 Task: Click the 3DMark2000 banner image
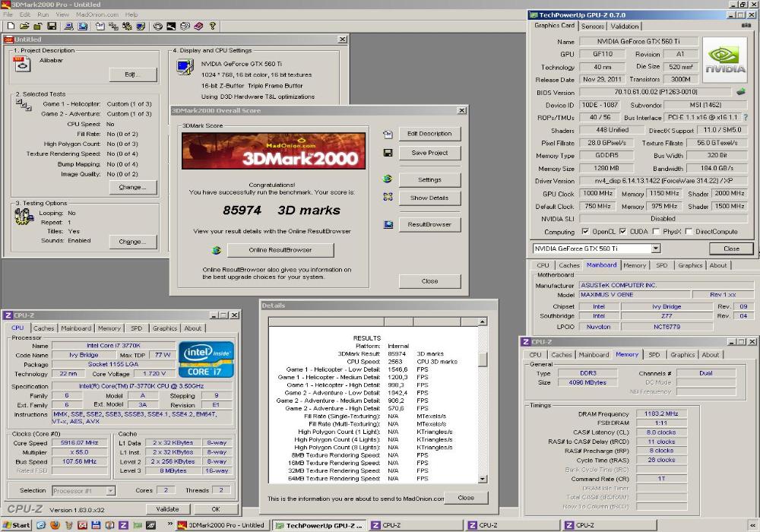[x=274, y=150]
